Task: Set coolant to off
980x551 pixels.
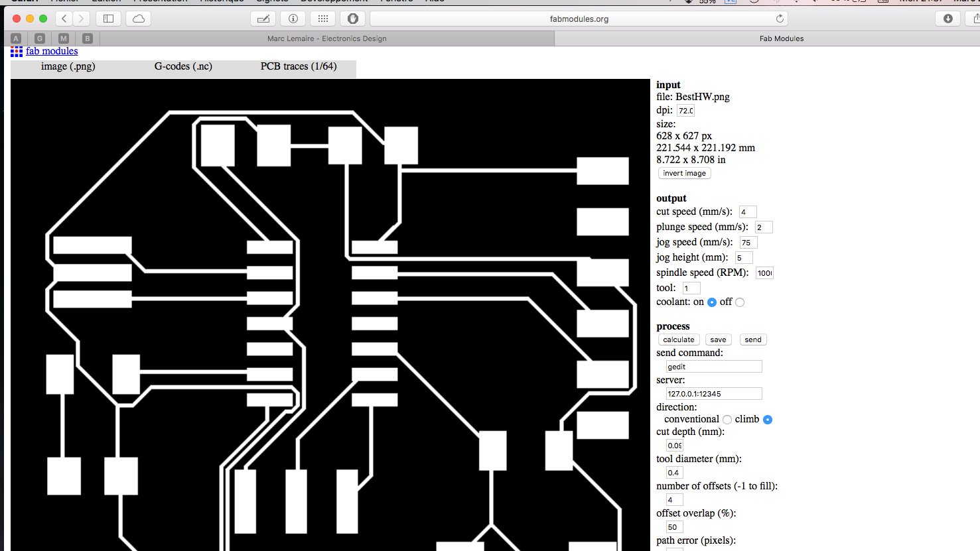Action: (740, 302)
